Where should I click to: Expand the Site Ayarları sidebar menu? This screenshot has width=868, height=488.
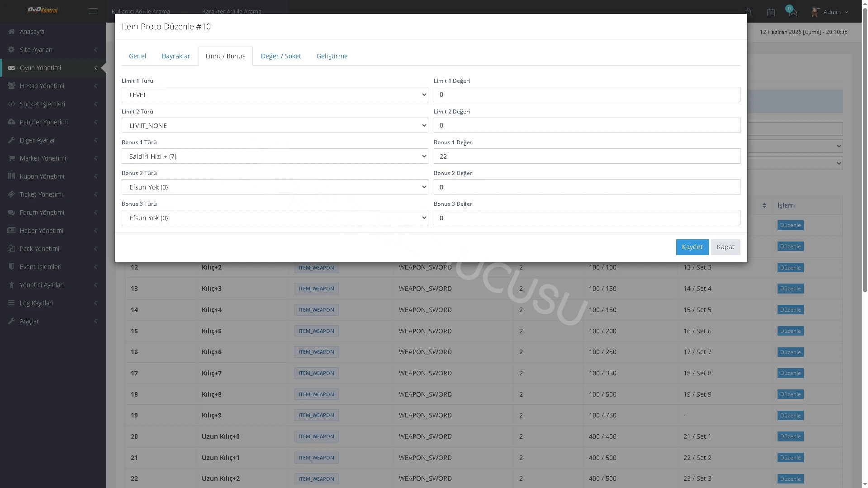click(53, 50)
